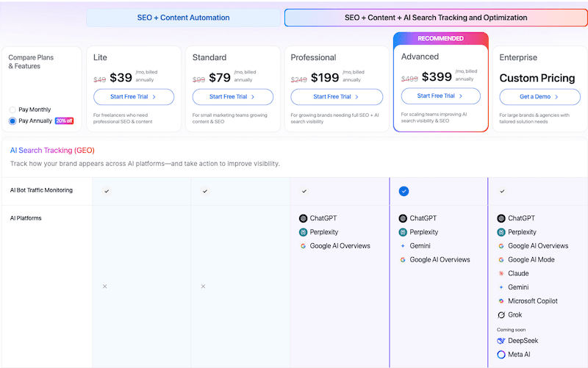This screenshot has height=368, width=588.
Task: Start Free Trial for the Advanced plan
Action: point(440,95)
